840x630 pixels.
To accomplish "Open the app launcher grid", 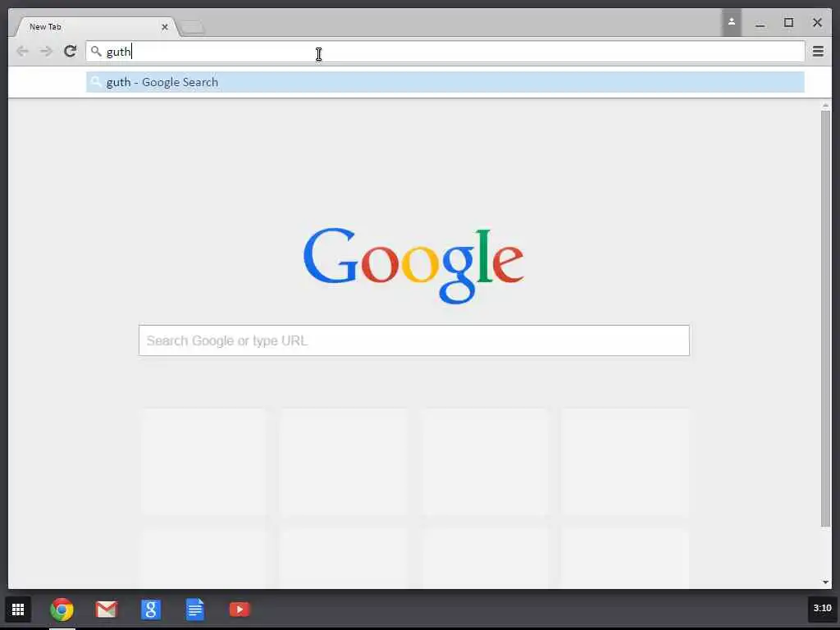I will 18,609.
